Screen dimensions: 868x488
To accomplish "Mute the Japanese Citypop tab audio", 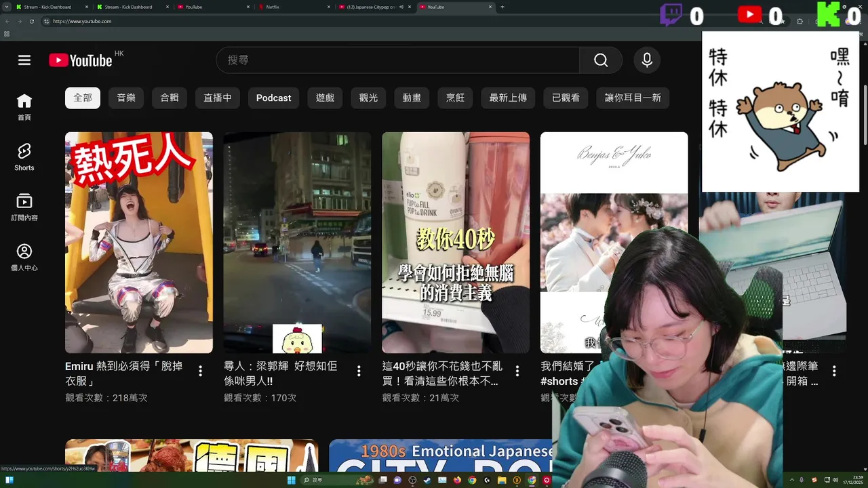I will click(x=401, y=7).
